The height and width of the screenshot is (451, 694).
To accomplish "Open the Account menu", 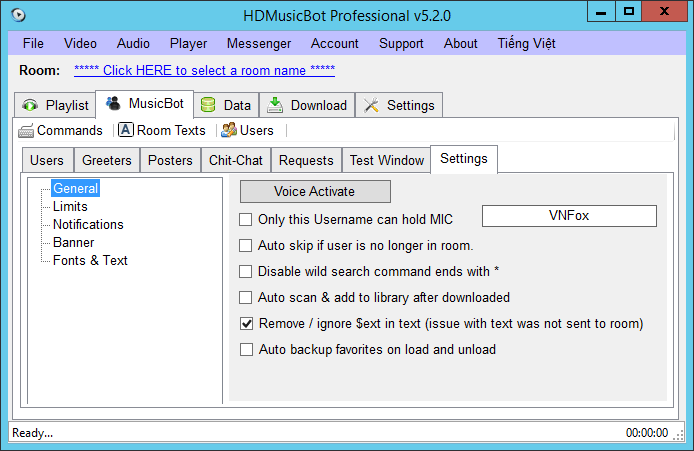I will point(335,43).
